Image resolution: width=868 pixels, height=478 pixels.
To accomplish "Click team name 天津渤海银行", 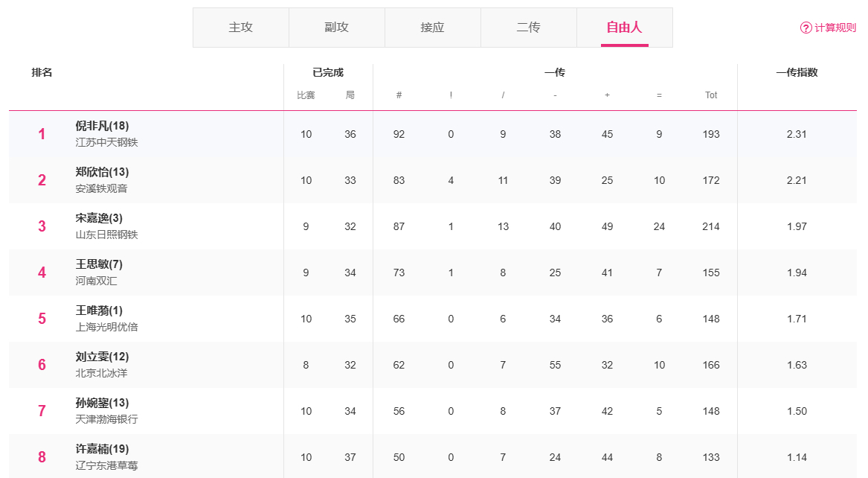I will point(106,419).
